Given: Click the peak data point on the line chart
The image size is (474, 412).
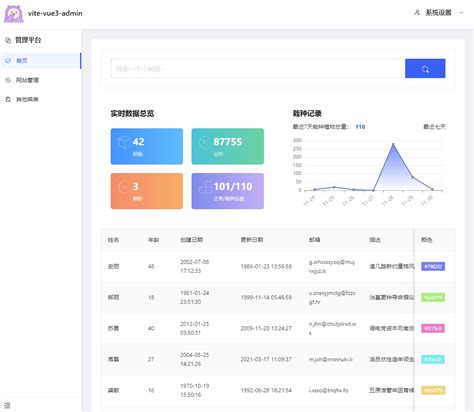Looking at the screenshot, I should coord(393,144).
